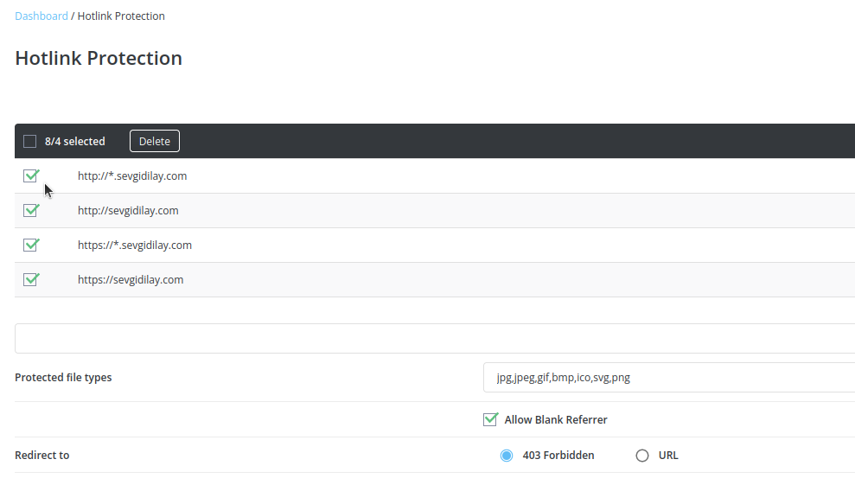This screenshot has height=504, width=855.
Task: Uncheck the http://*.sevgidilay.com row checkbox
Action: pos(31,175)
